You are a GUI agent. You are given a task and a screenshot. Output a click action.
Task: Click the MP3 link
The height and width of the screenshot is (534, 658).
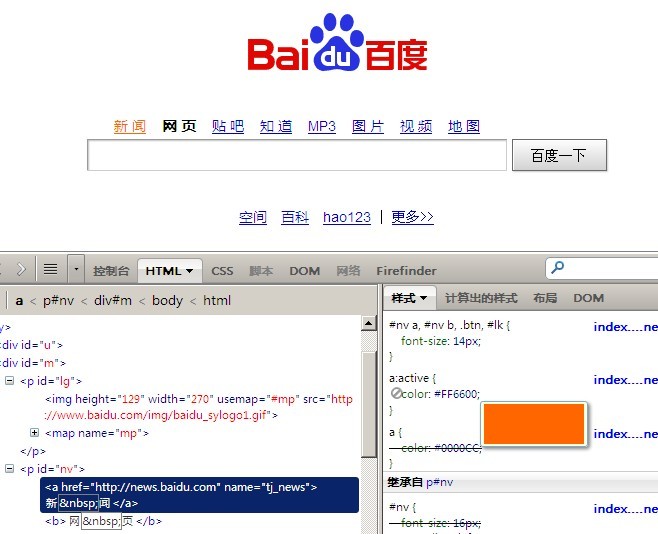(322, 126)
